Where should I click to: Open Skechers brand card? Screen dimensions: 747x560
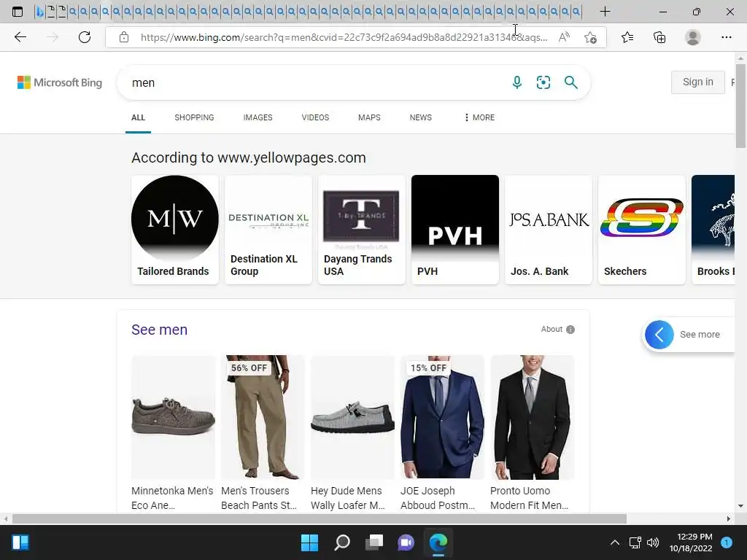click(642, 230)
